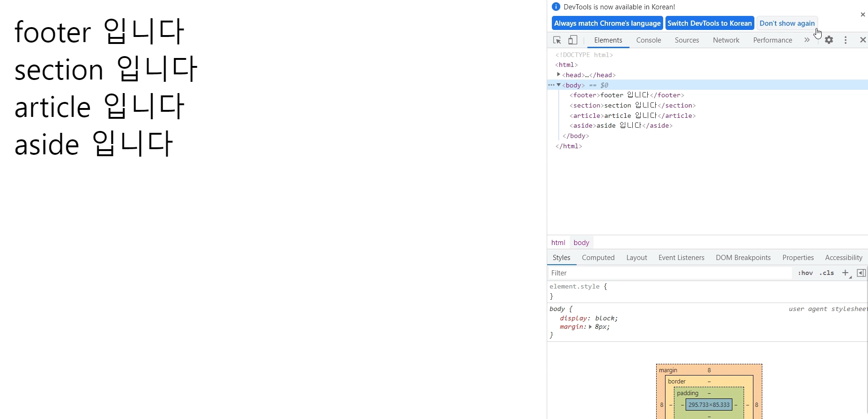The width and height of the screenshot is (868, 419).
Task: Click Always match Chrome's language button
Action: 608,23
